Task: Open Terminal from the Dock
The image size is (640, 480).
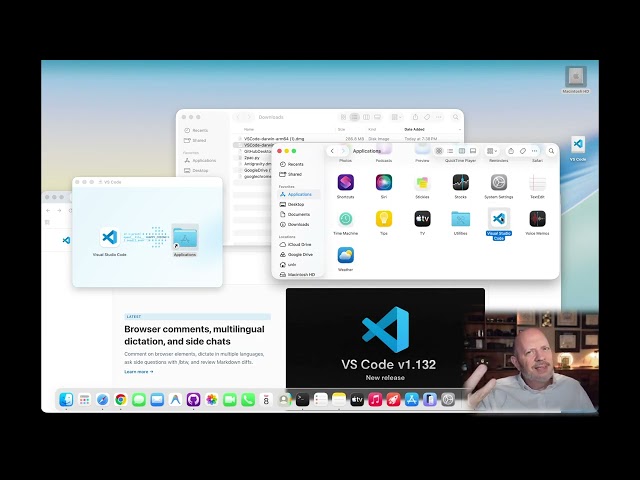Action: (302, 400)
